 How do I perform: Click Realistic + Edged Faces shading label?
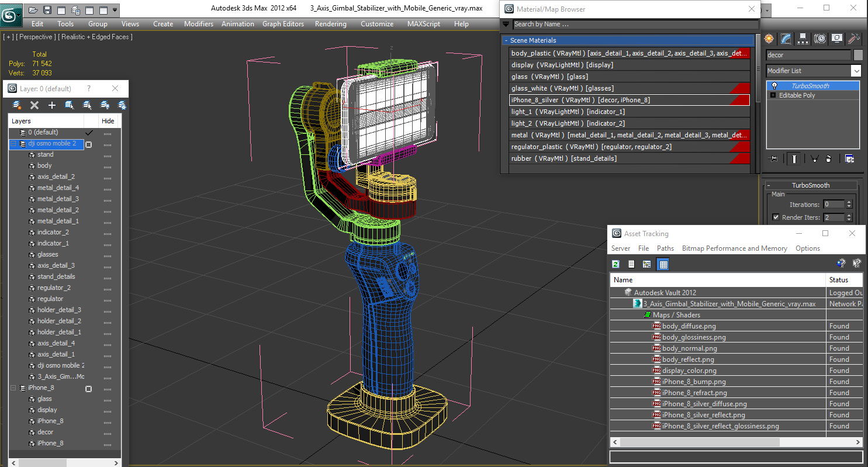click(x=95, y=37)
